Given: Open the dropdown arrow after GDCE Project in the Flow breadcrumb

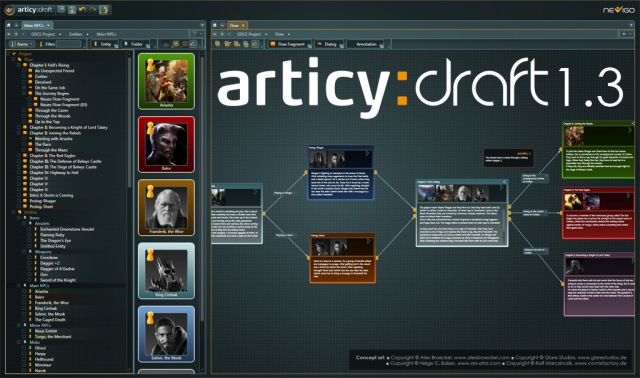Looking at the screenshot, I should tap(267, 34).
